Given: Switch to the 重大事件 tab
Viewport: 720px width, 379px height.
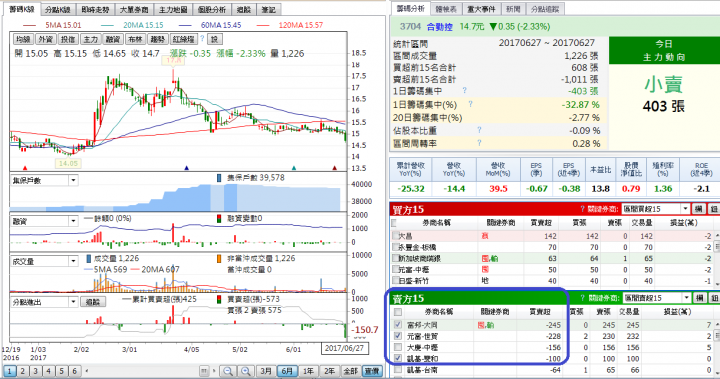Looking at the screenshot, I should tap(481, 9).
